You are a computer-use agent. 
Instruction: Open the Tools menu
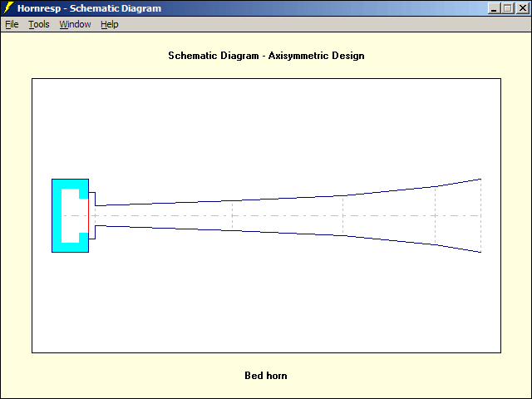pos(39,24)
